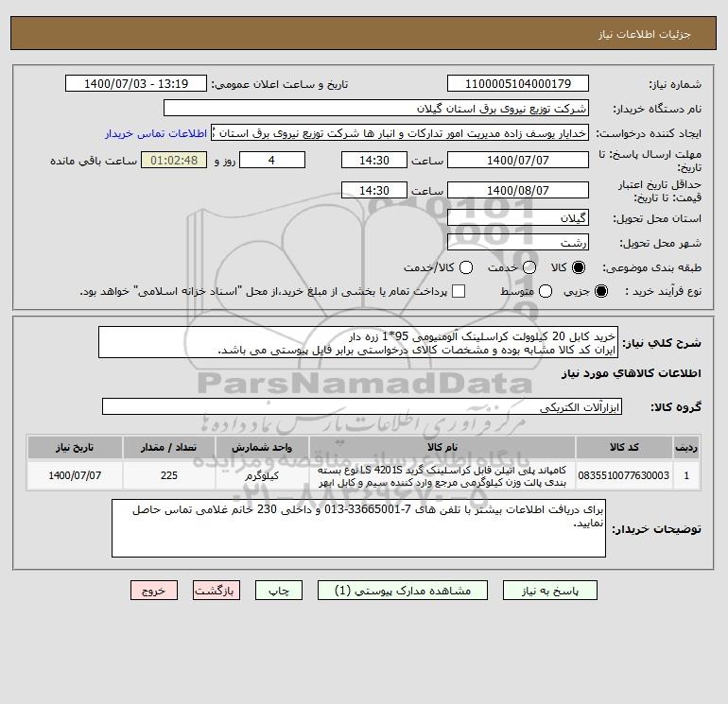Click the quantity cell 225
728x704 pixels.
click(169, 475)
